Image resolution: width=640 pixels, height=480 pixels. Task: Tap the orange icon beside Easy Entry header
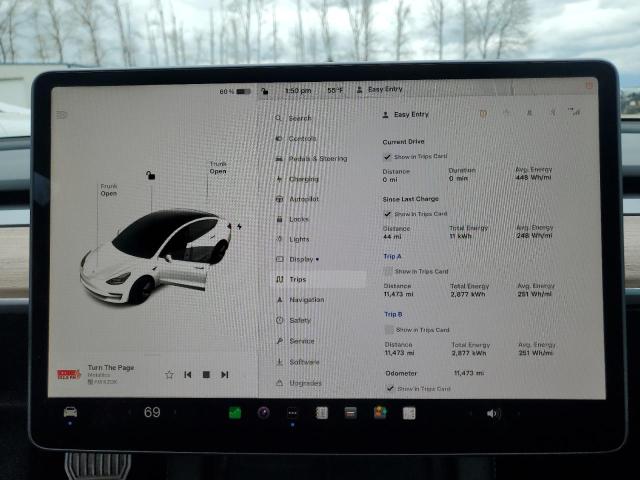[x=483, y=113]
